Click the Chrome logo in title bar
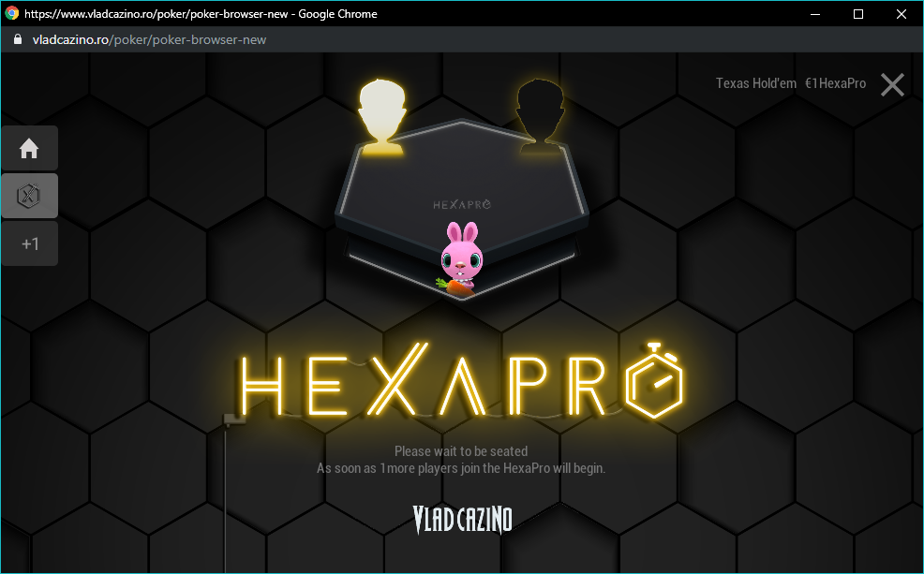 pyautogui.click(x=12, y=13)
